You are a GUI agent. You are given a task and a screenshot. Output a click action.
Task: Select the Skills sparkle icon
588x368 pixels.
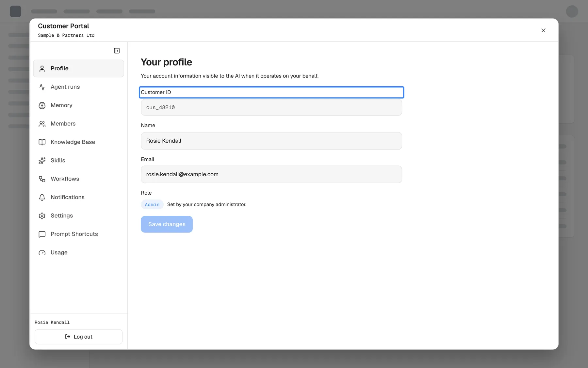click(x=42, y=161)
